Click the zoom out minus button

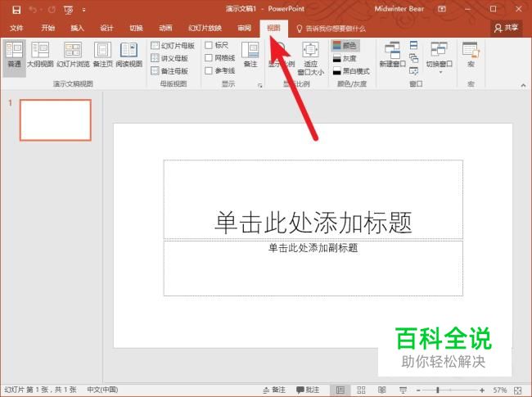(419, 390)
